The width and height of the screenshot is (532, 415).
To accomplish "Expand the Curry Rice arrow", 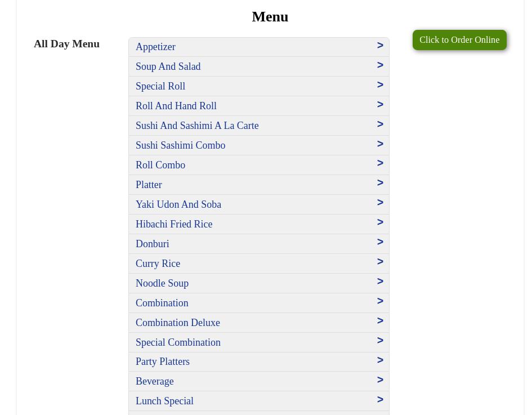I will pos(380,262).
